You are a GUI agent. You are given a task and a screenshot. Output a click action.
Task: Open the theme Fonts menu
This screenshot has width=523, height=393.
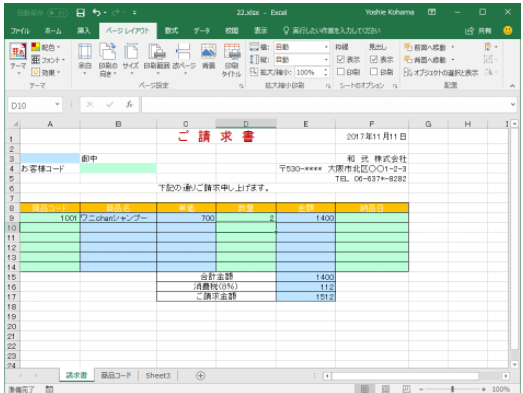[48, 60]
